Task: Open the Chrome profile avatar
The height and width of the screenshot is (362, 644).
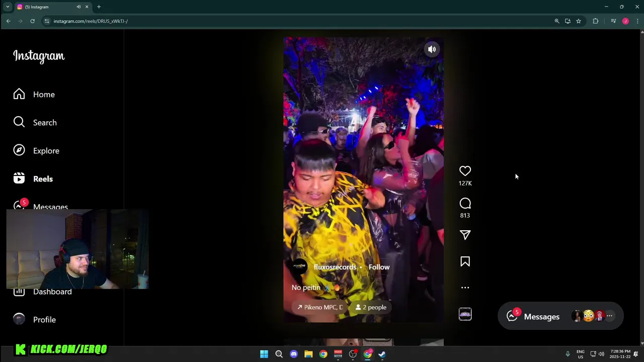Action: tap(625, 21)
